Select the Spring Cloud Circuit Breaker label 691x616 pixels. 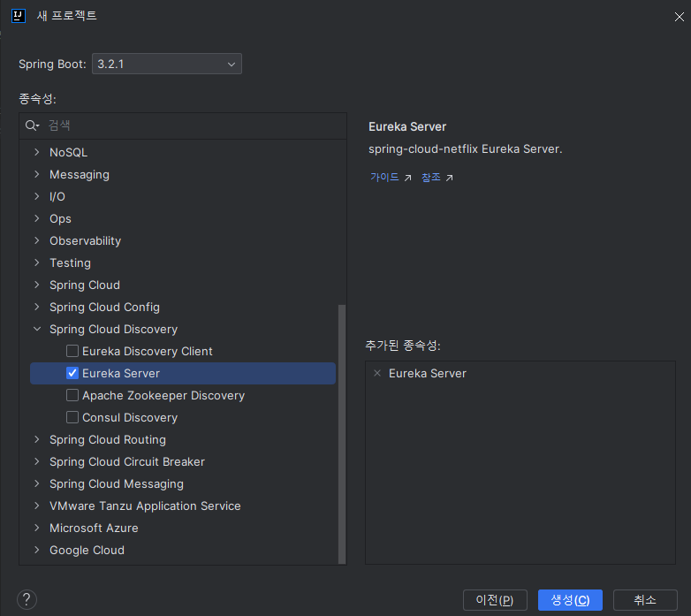(127, 461)
